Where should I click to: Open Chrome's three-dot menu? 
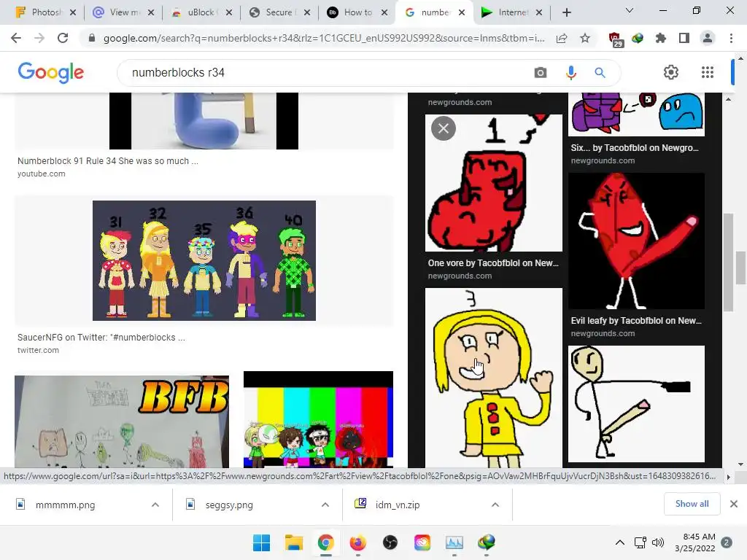point(731,38)
